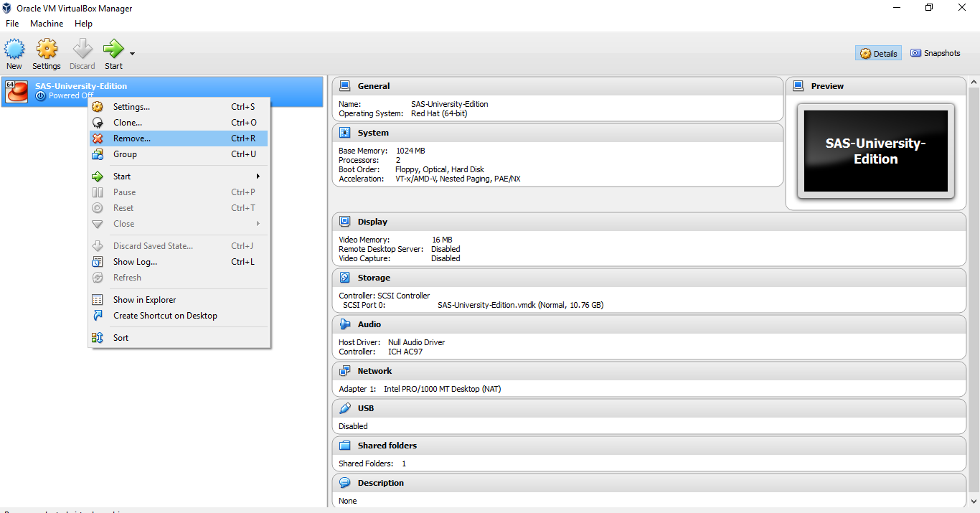Choose Remove... in the context menu
The height and width of the screenshot is (513, 980).
(x=178, y=138)
